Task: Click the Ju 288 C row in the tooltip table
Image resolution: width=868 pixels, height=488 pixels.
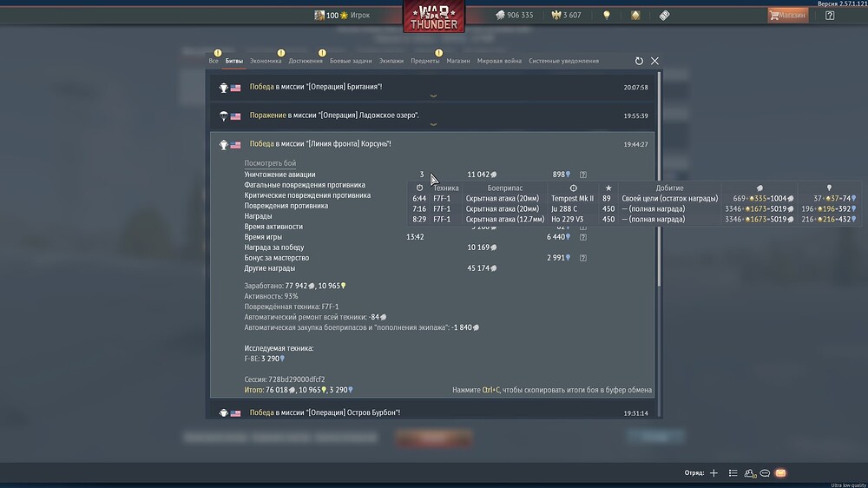Action: point(634,208)
